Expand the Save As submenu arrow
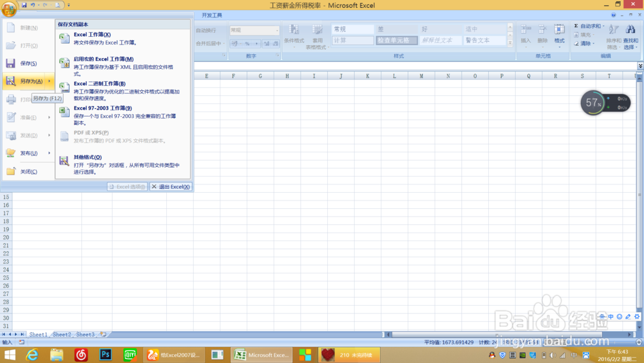Viewport: 644px width, 363px height. pos(50,81)
